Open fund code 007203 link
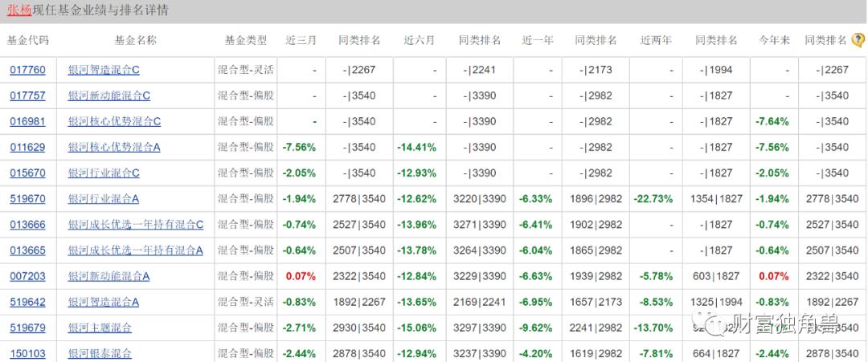 coord(27,276)
